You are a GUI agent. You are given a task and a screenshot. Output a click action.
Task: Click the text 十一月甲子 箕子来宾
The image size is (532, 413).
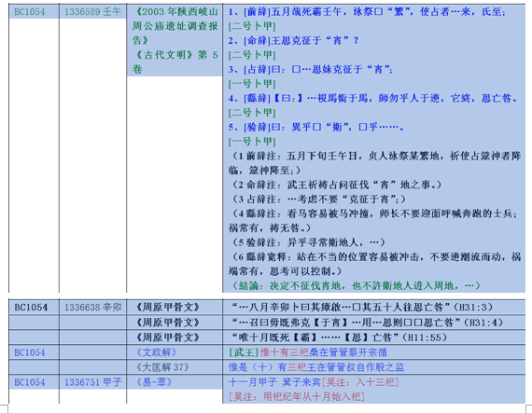coord(274,382)
